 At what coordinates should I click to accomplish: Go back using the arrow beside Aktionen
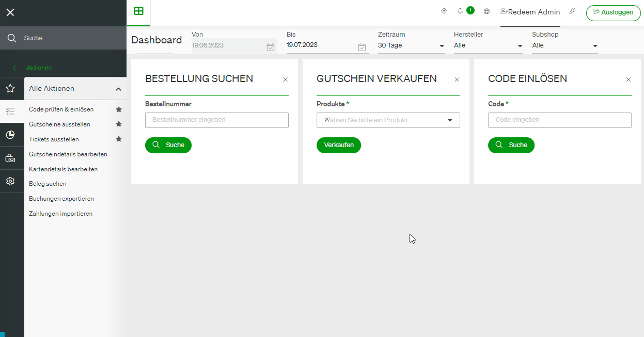[14, 68]
